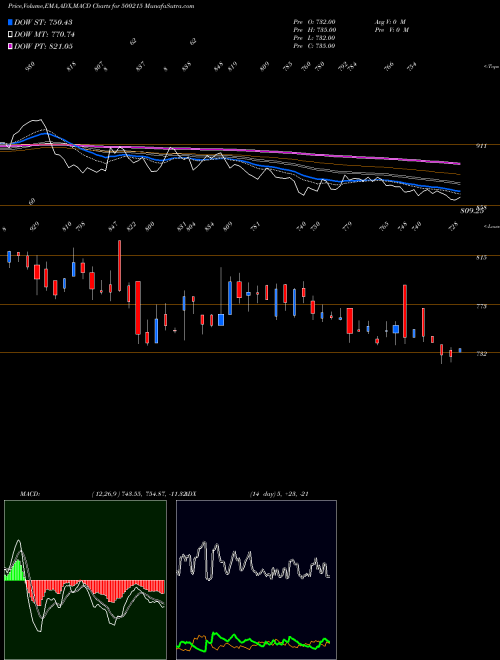Click the Pre H: 735.00 value

coord(314,30)
